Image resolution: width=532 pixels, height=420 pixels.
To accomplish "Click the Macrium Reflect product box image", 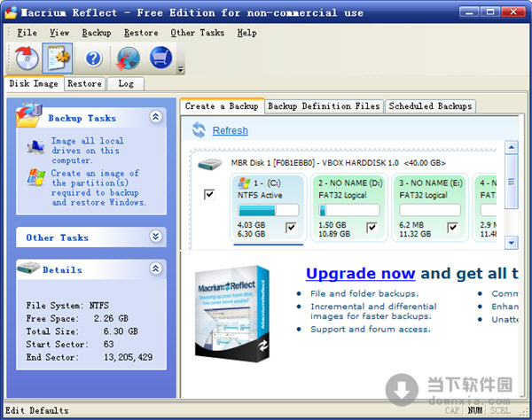I will (232, 314).
